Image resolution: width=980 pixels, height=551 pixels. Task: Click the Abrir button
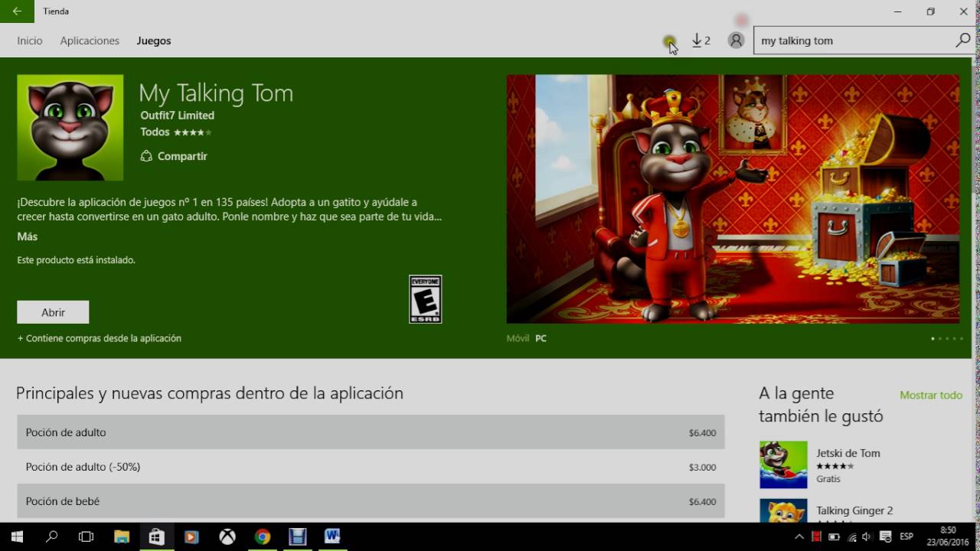point(53,312)
